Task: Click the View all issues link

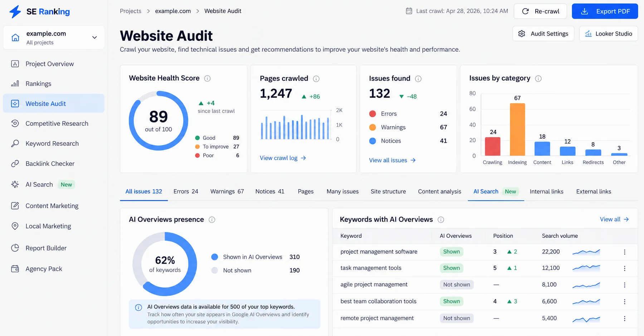Action: (x=392, y=160)
